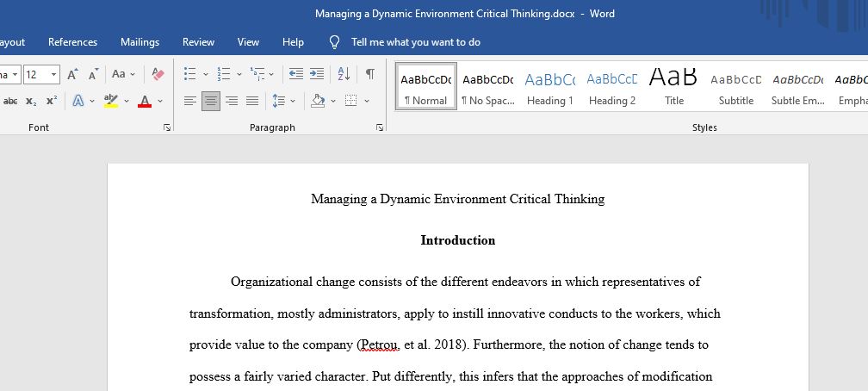Open the Help tab
This screenshot has width=868, height=391.
click(x=293, y=42)
